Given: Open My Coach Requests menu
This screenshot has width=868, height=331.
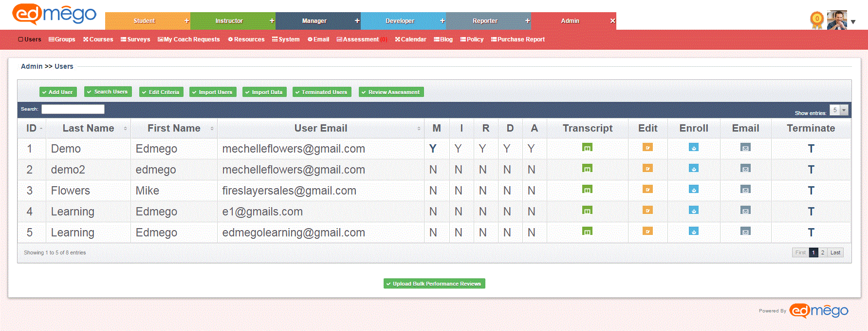Looking at the screenshot, I should (188, 39).
